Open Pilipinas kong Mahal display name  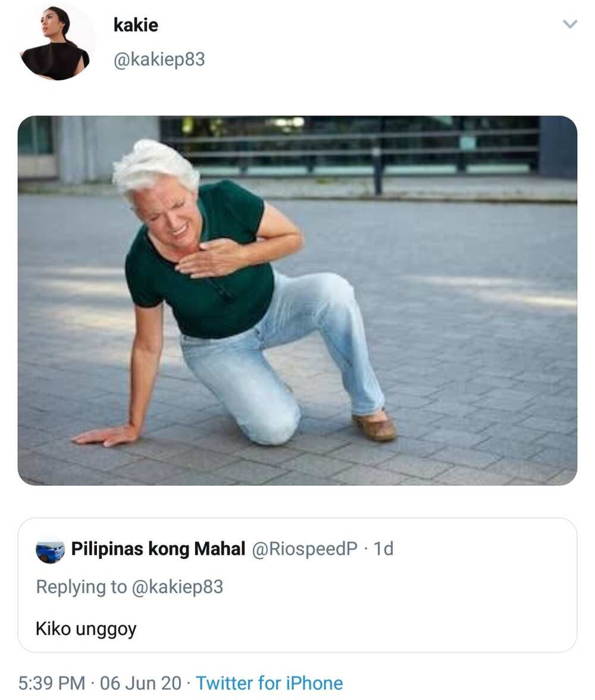[x=158, y=549]
